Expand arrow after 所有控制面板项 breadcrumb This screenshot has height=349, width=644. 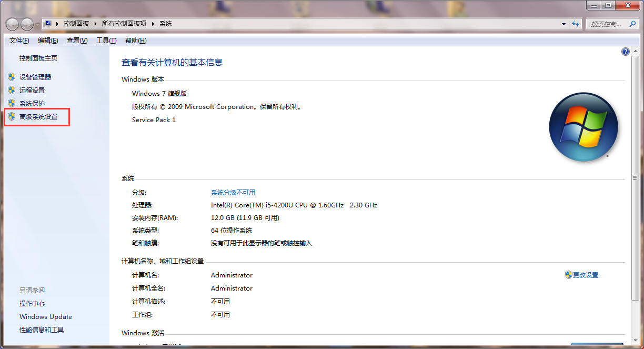click(153, 24)
